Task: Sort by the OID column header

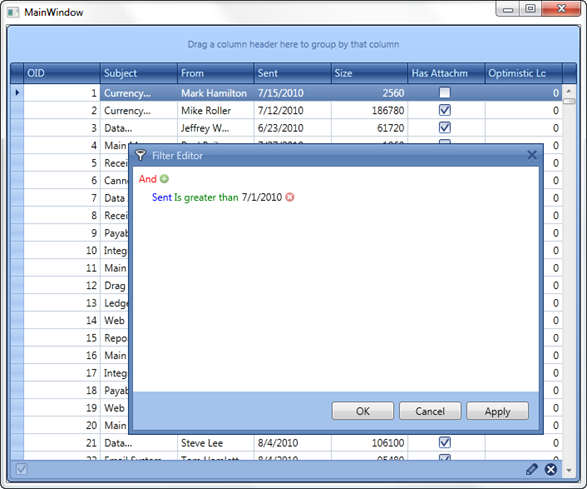Action: click(62, 73)
